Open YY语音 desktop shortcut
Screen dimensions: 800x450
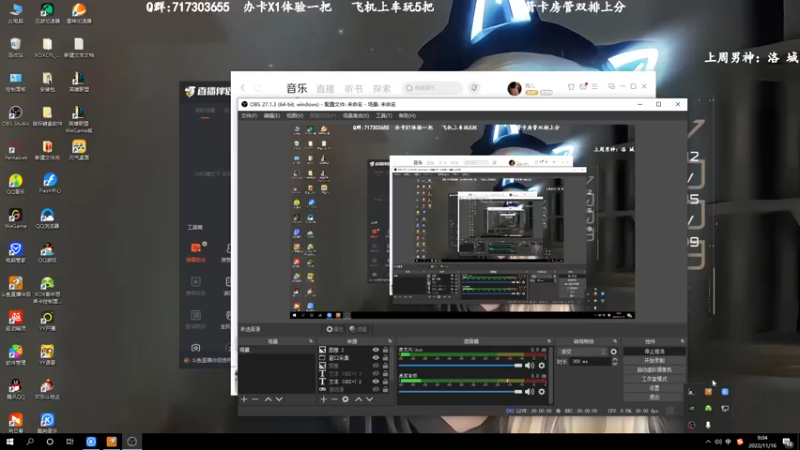click(x=47, y=355)
